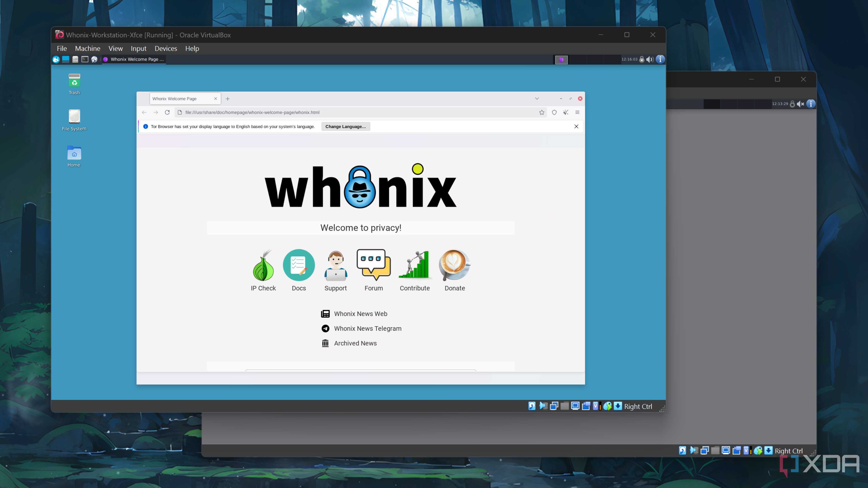This screenshot has height=488, width=868.
Task: Click the recording status icon
Action: [x=586, y=406]
